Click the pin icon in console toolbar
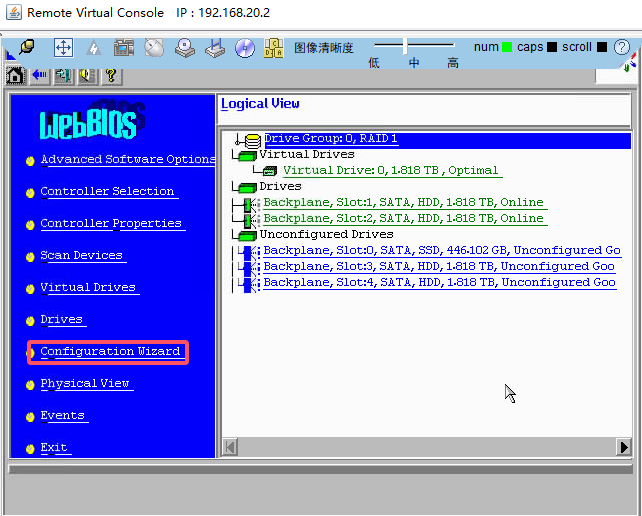Image resolution: width=642 pixels, height=516 pixels. point(27,48)
